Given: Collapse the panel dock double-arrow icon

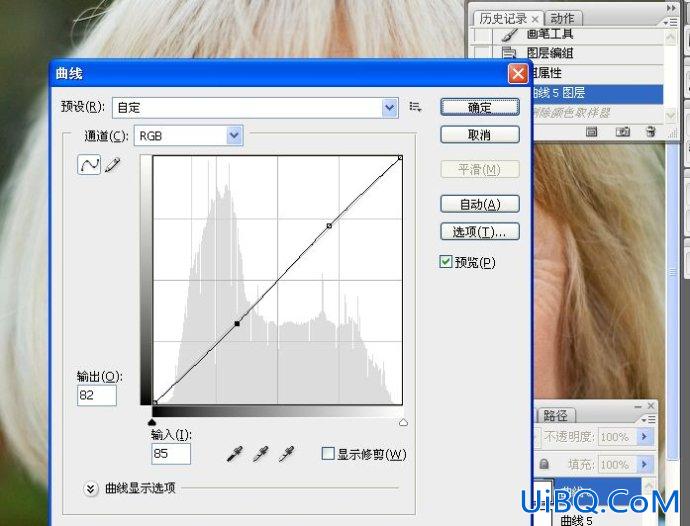Looking at the screenshot, I should pos(671,8).
